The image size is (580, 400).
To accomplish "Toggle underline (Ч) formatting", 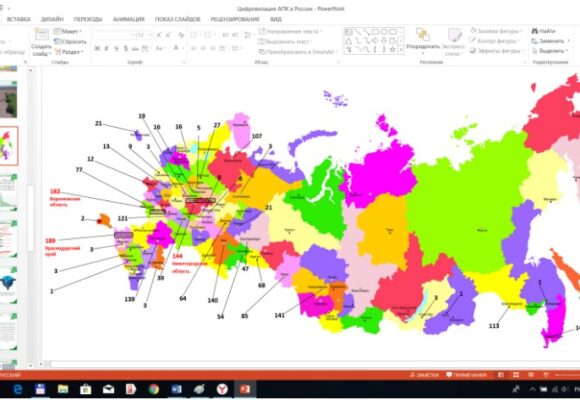I will click(x=116, y=48).
